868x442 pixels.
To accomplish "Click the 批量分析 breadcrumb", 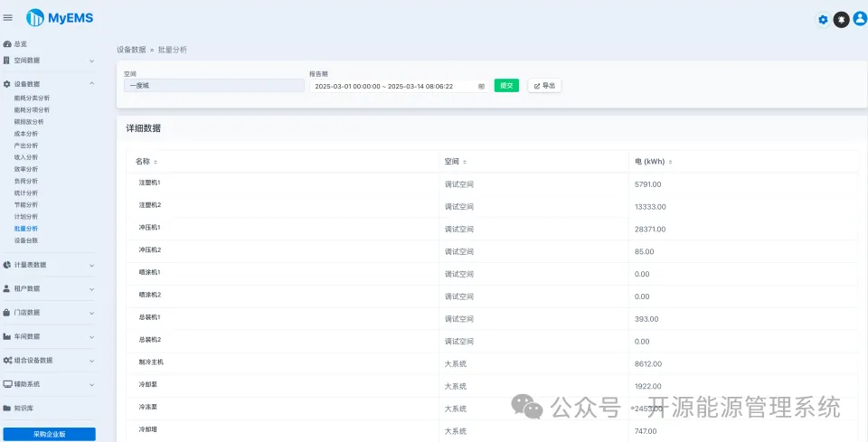I will [x=173, y=49].
